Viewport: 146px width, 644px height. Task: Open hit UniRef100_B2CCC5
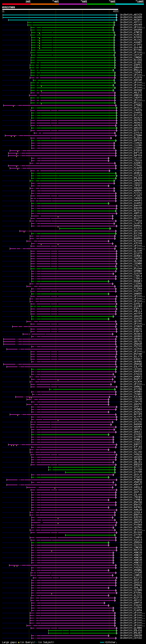click(131, 578)
